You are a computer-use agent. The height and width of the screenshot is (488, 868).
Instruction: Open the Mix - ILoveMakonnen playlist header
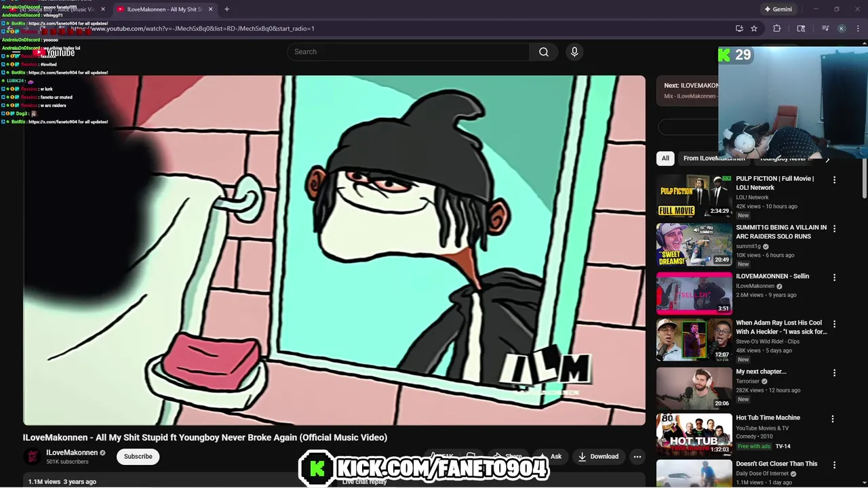coord(690,91)
